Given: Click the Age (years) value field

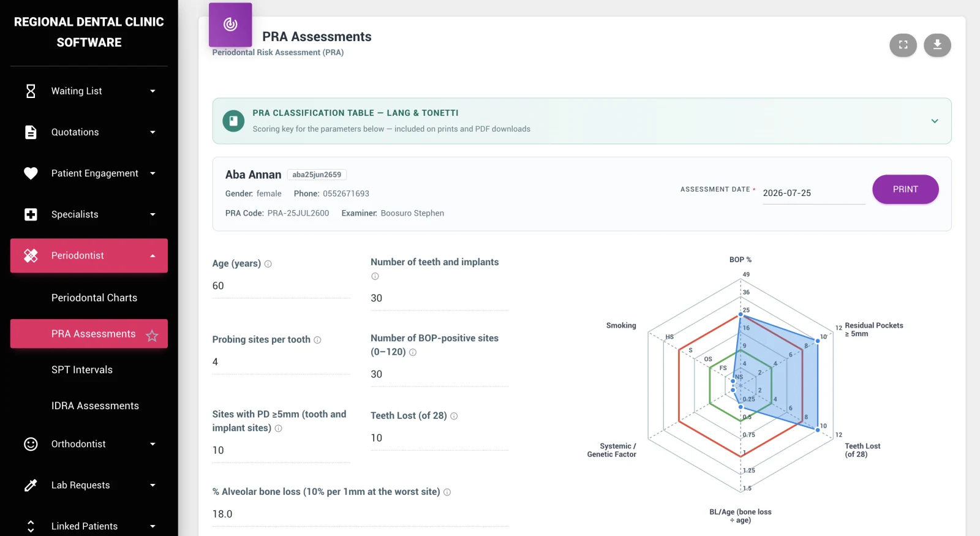Looking at the screenshot, I should coord(281,286).
